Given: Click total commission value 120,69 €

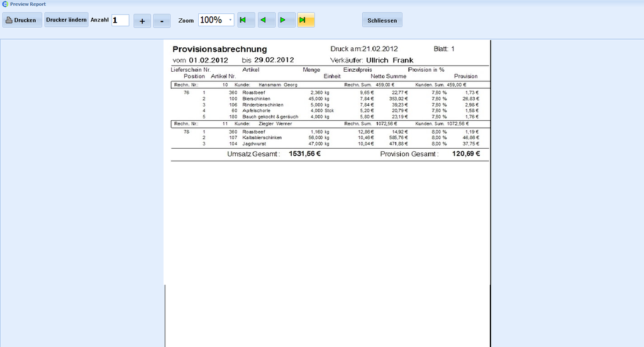Looking at the screenshot, I should coord(466,154).
